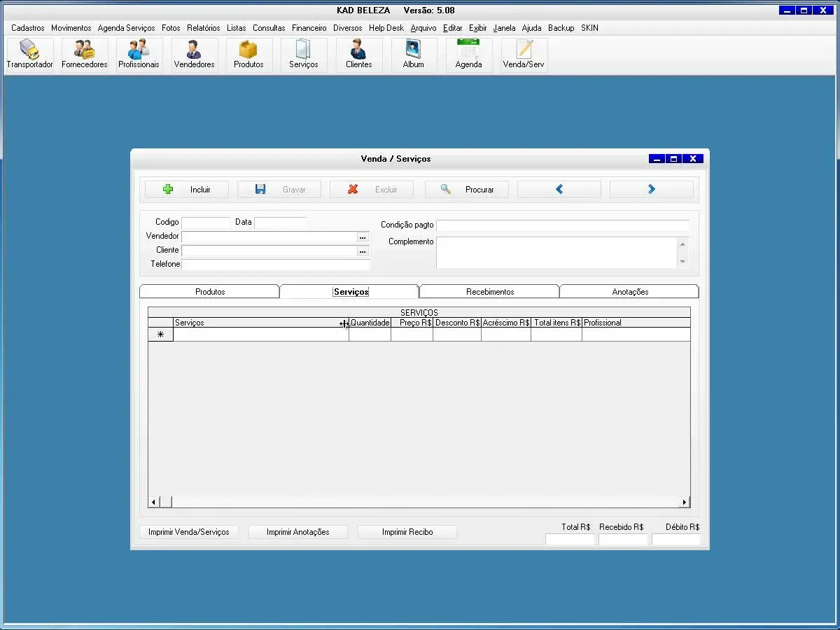
Task: Click the Quantidade column header
Action: 370,323
